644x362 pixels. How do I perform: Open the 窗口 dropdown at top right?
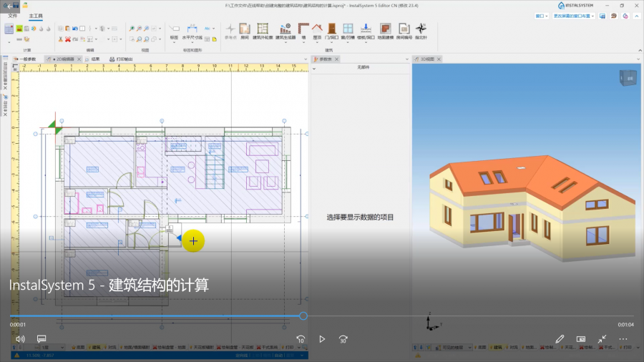[x=542, y=15]
